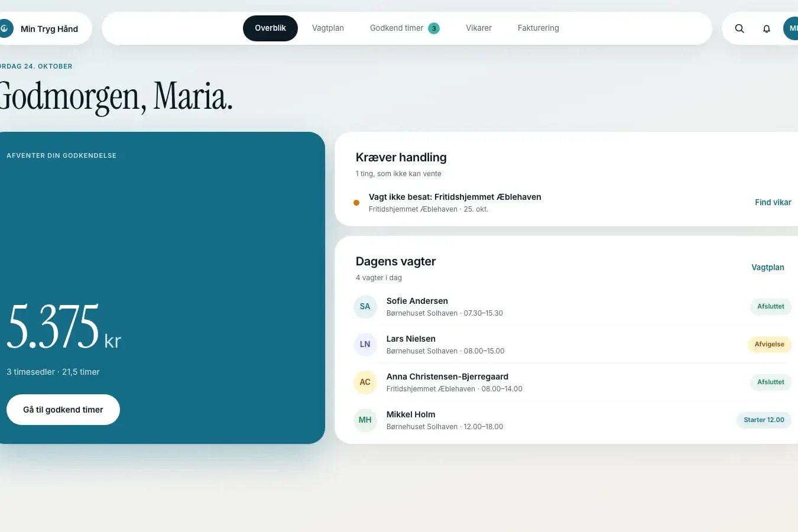Click the Starter 12.00 badge for Mikkel Holm
This screenshot has height=532, width=798.
pyautogui.click(x=764, y=420)
